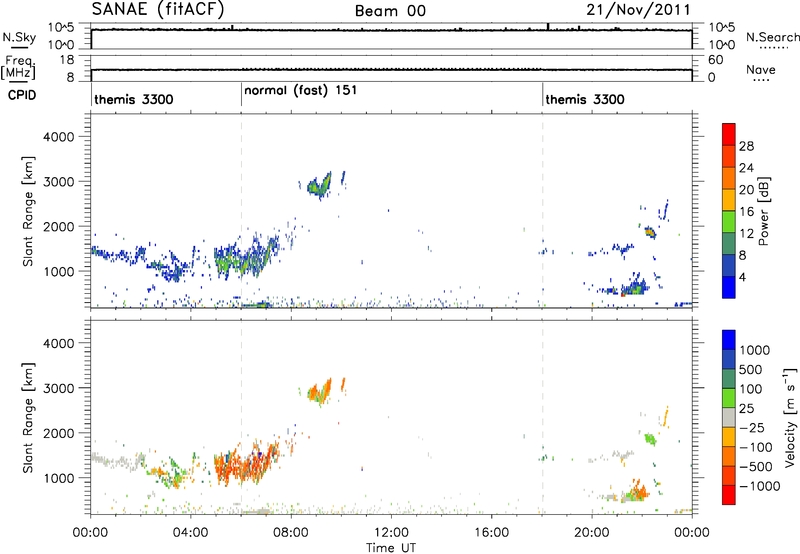Click the -1000 value on velocity colorbar
The width and height of the screenshot is (800, 554).
pyautogui.click(x=760, y=486)
